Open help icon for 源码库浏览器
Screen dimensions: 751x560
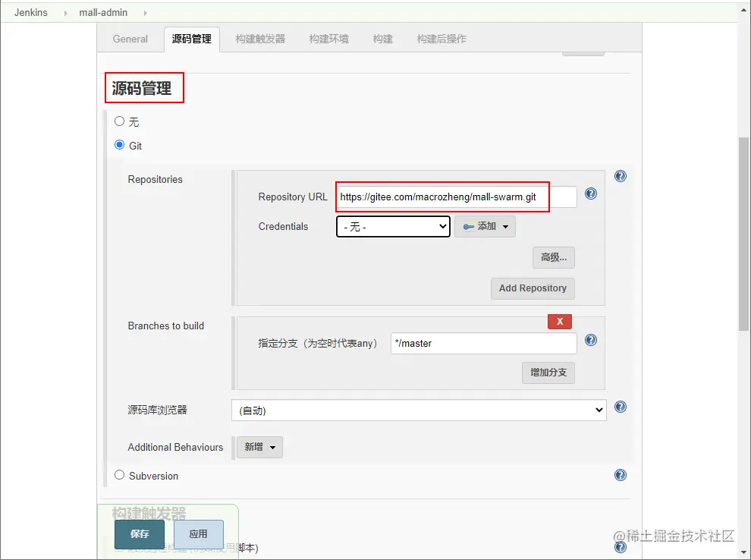coord(621,407)
